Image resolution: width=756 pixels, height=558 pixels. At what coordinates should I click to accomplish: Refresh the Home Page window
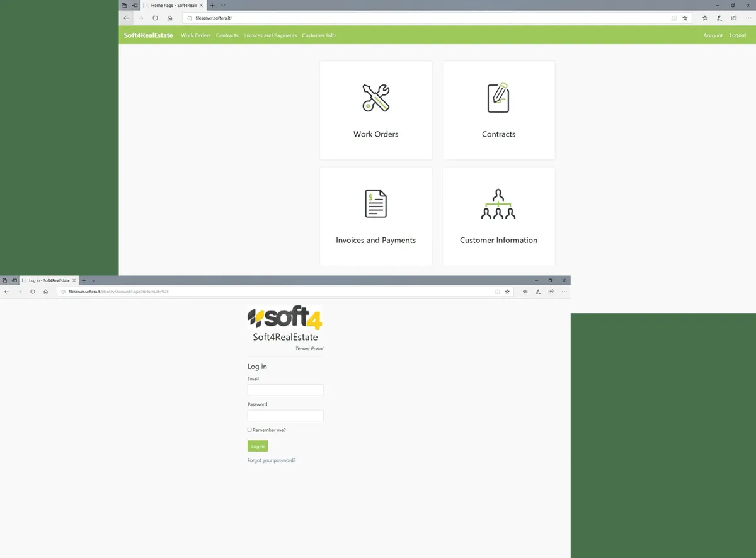pyautogui.click(x=155, y=18)
